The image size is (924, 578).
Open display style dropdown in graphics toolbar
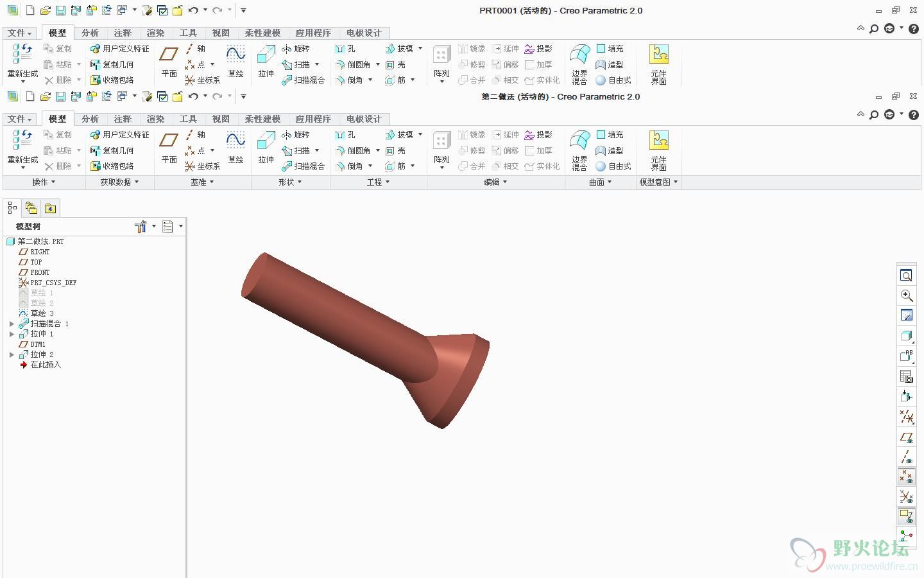[906, 335]
